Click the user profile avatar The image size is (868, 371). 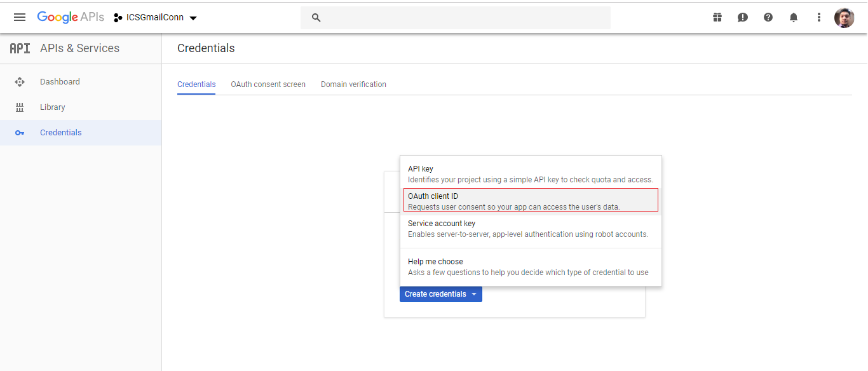click(x=844, y=18)
